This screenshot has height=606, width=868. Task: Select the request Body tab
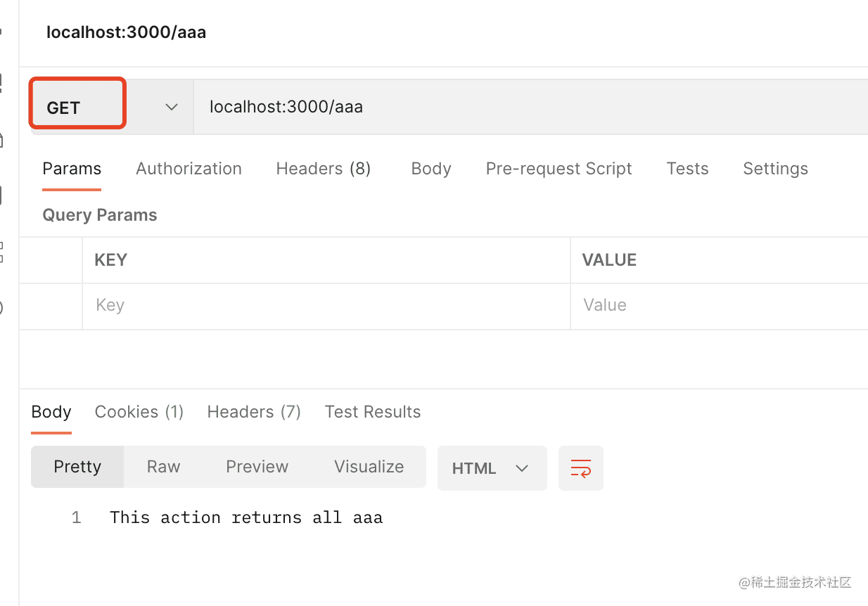(430, 169)
